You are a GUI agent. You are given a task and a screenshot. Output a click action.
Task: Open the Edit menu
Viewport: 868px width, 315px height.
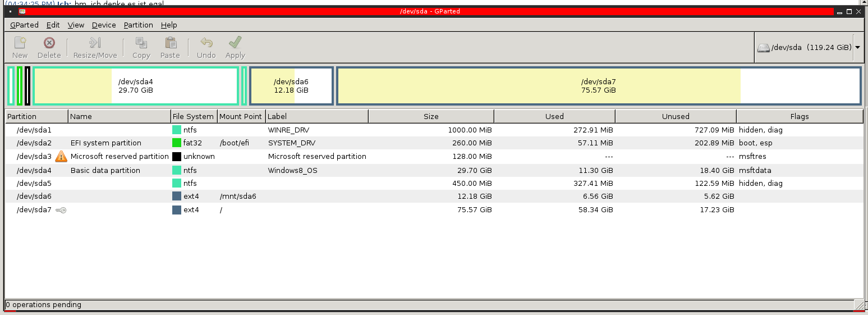[53, 25]
